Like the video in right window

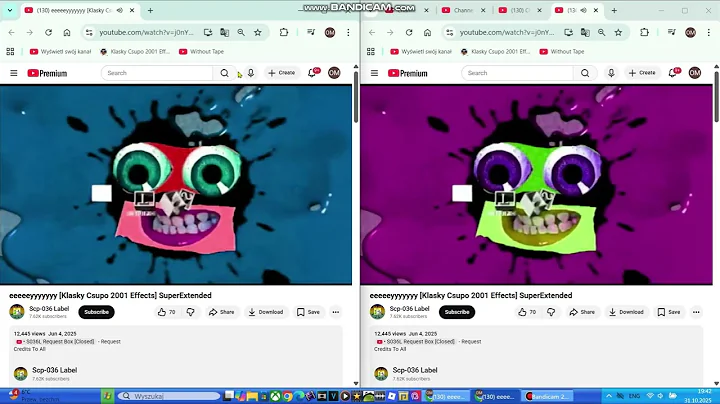tap(527, 312)
